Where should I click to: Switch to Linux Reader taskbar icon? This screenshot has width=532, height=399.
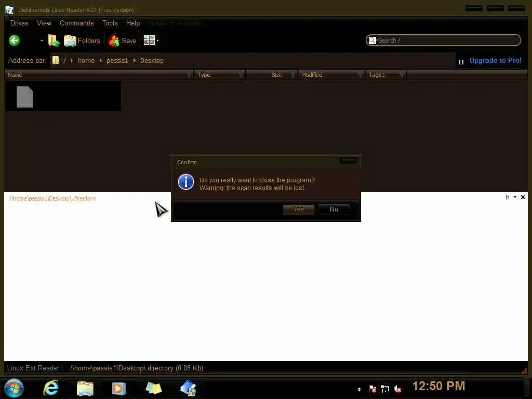(188, 388)
